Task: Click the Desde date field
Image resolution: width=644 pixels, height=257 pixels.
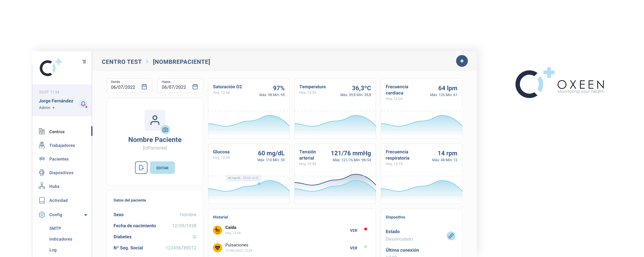Action: tap(129, 86)
